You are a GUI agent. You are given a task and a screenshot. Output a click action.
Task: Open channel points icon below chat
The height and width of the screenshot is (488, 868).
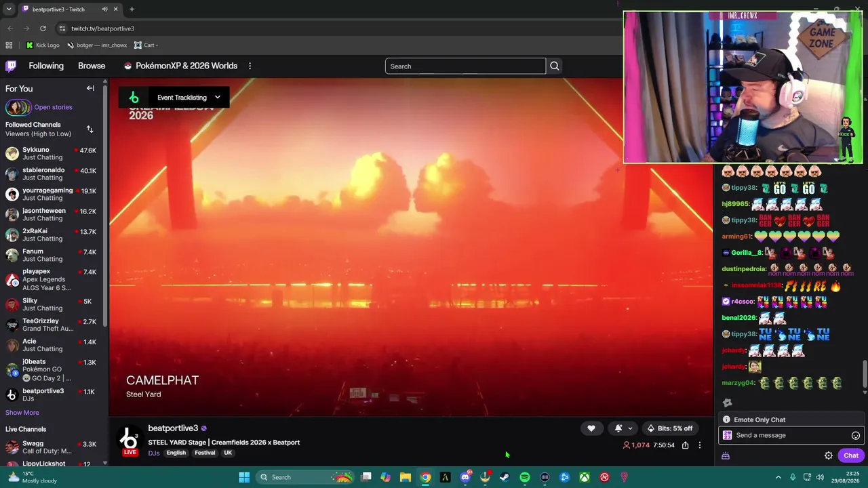(726, 455)
